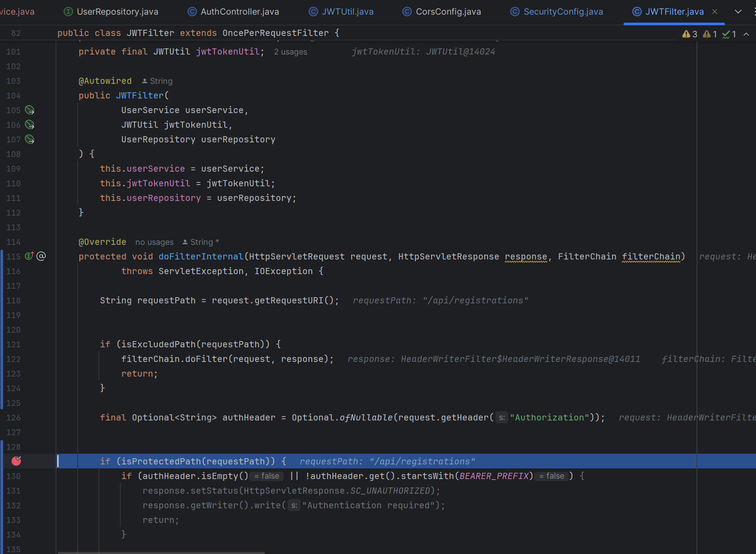The width and height of the screenshot is (756, 554).
Task: Click the class icon on CorsConfig.java tab
Action: click(407, 12)
